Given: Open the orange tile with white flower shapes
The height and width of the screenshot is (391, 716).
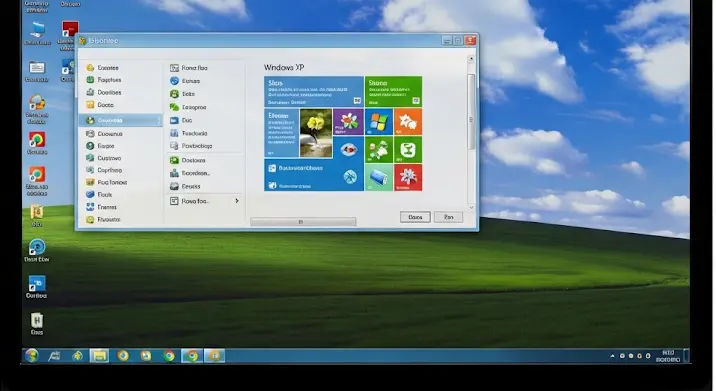Looking at the screenshot, I should (408, 122).
